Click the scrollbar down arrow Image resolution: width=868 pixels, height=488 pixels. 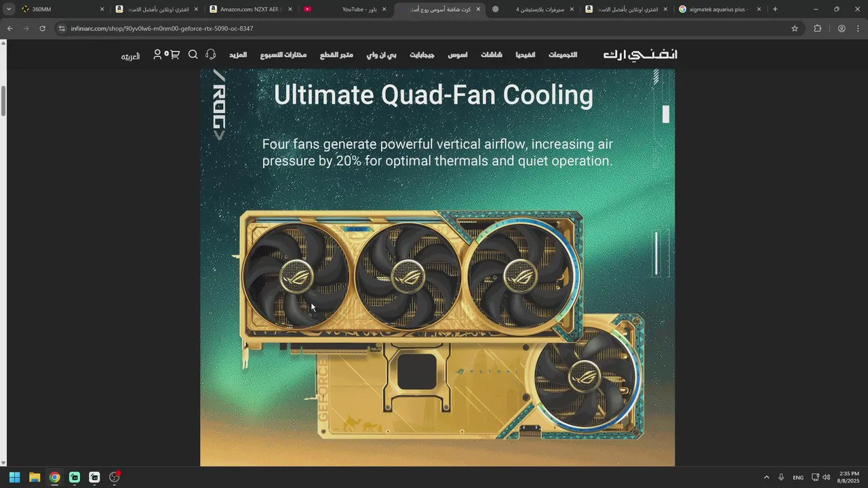(3, 463)
